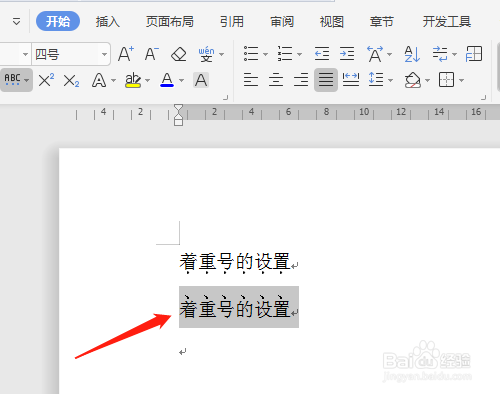
Task: Expand the phonetic guide dropdown arrow
Action: [x=221, y=54]
